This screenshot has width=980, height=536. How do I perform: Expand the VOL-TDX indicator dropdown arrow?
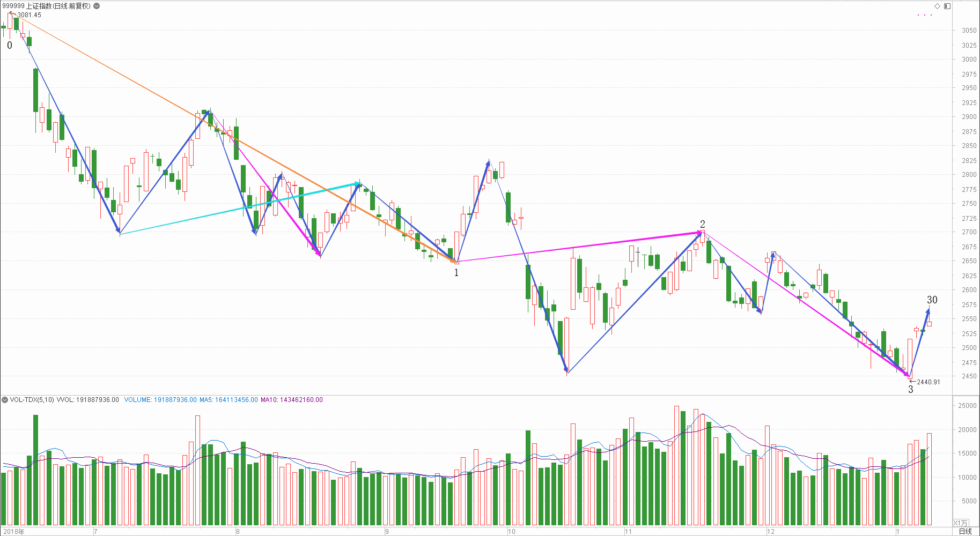pyautogui.click(x=5, y=400)
